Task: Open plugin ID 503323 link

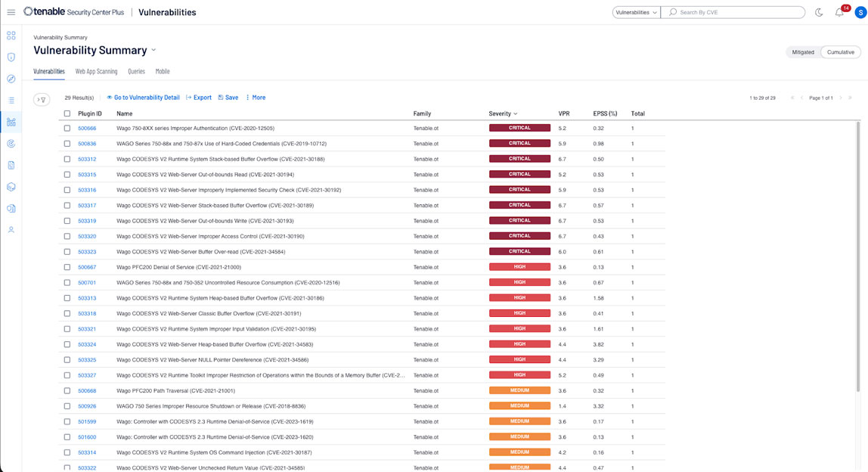Action: click(87, 252)
